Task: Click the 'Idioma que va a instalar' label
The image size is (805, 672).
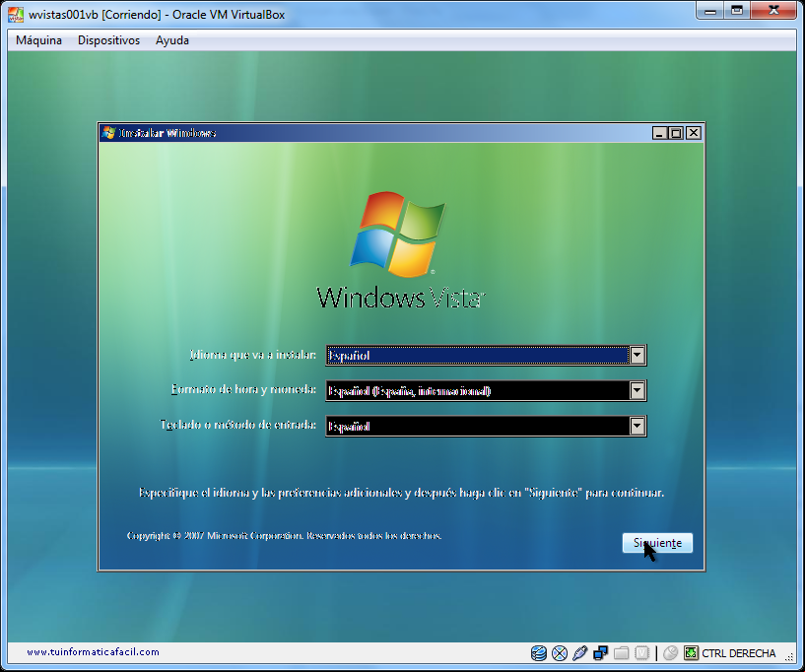Action: click(x=252, y=355)
